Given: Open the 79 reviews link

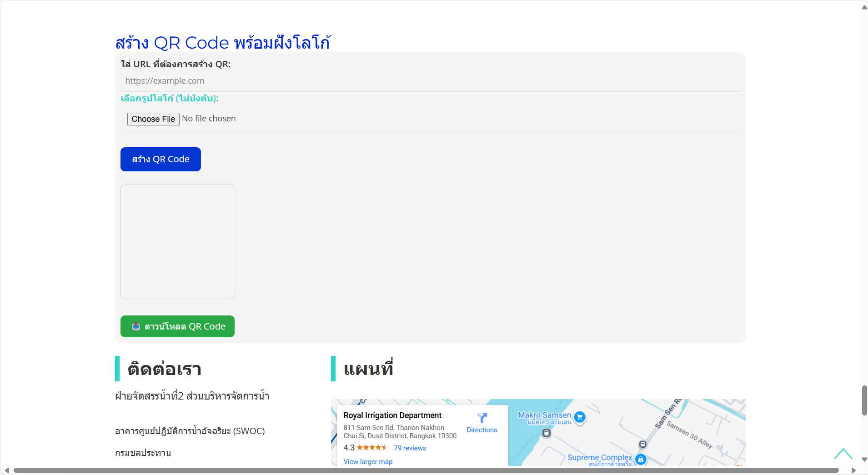Looking at the screenshot, I should [410, 448].
